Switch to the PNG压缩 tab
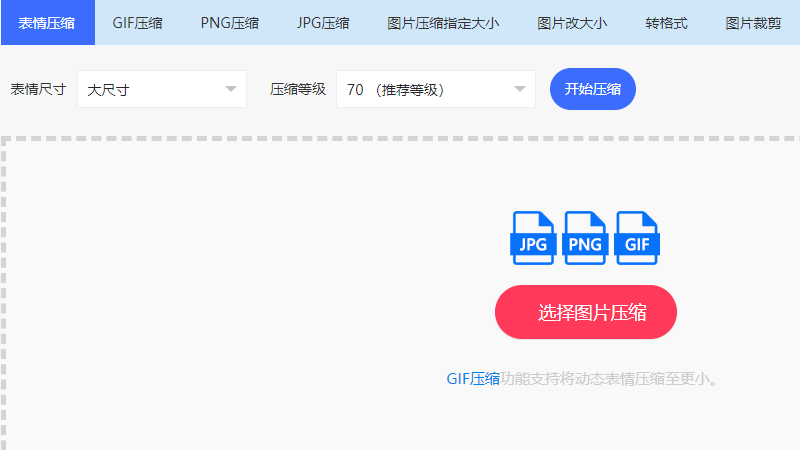 (x=230, y=23)
